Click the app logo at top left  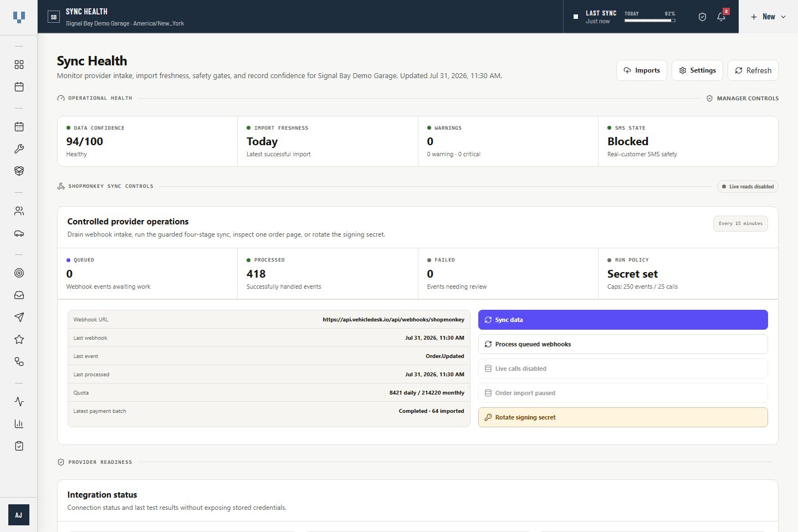tap(19, 17)
